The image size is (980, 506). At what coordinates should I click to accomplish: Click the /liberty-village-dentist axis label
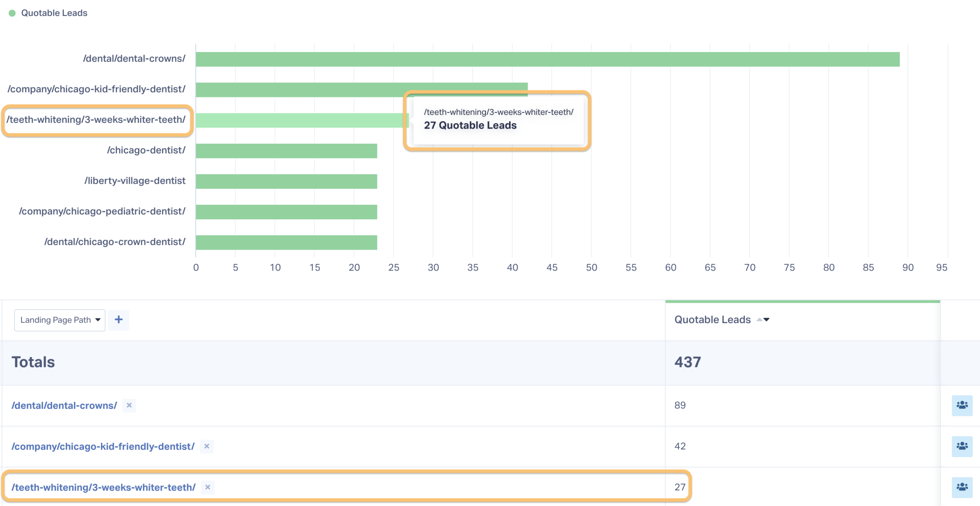pyautogui.click(x=135, y=181)
